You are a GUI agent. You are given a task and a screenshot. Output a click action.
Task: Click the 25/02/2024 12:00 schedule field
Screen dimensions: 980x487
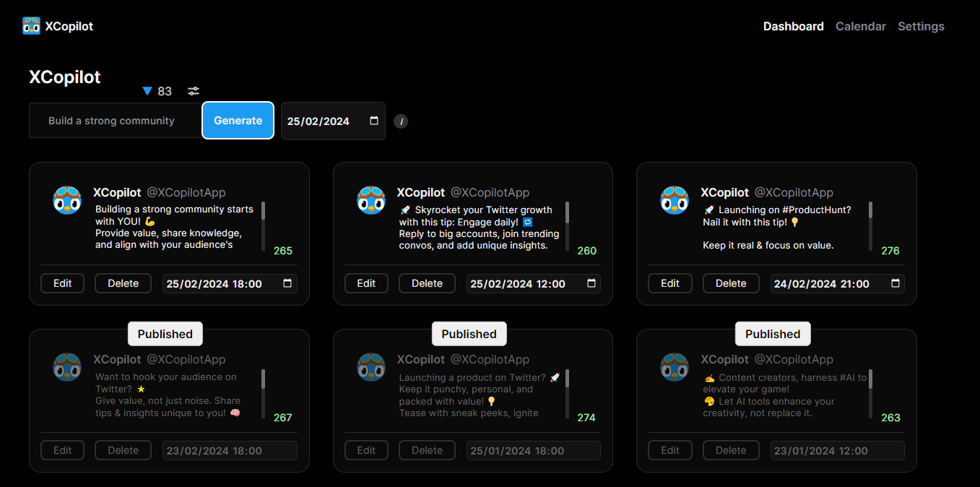coord(534,283)
